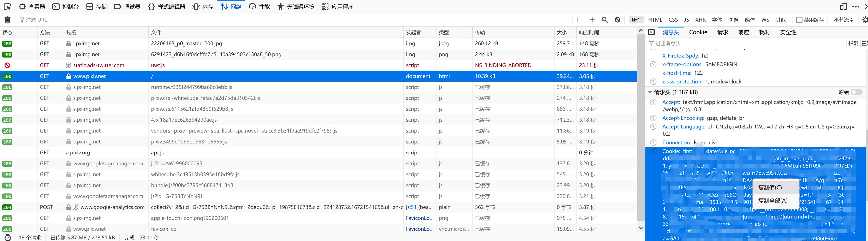Viewport: 868px width, 241px height.
Task: Activate the element picker icon
Action: coord(7,7)
